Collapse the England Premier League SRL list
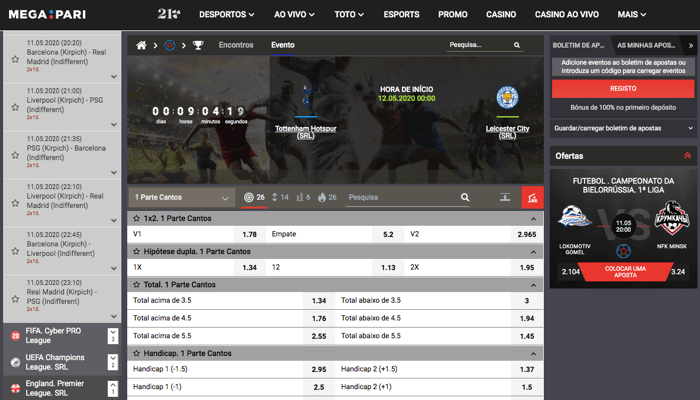 (x=113, y=388)
